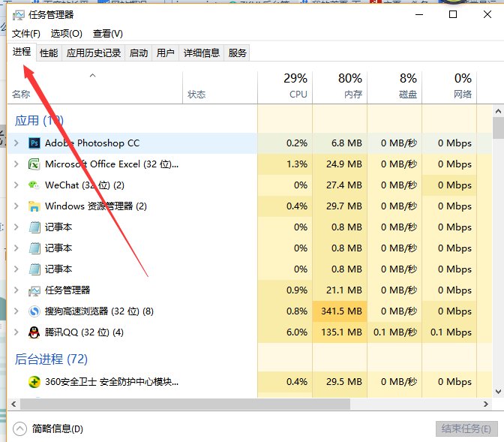Click the WeChat process icon
This screenshot has width=504, height=442.
click(34, 185)
